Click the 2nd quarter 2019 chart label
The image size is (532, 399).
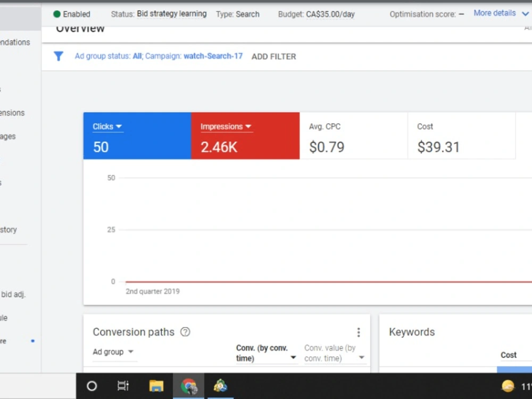[x=152, y=292]
